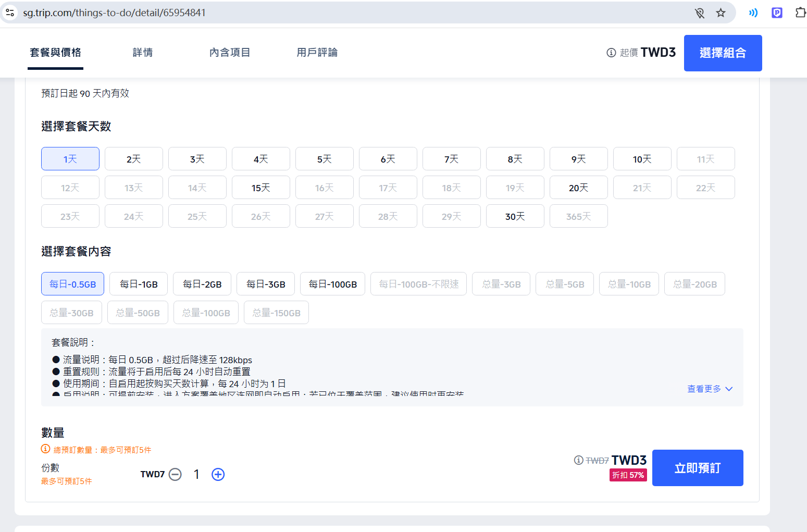807x532 pixels.
Task: Open the purple P extension icon
Action: pyautogui.click(x=777, y=13)
